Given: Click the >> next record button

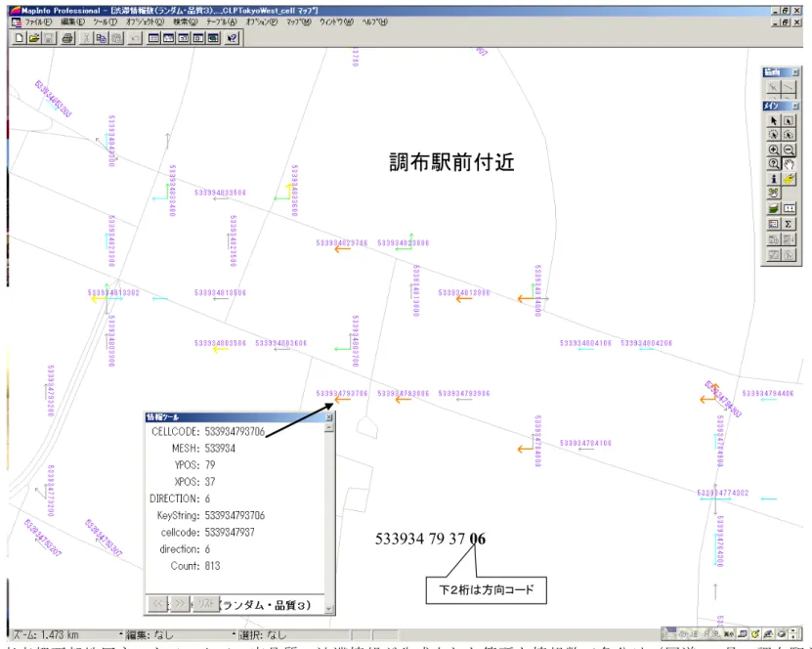Looking at the screenshot, I should [x=180, y=603].
